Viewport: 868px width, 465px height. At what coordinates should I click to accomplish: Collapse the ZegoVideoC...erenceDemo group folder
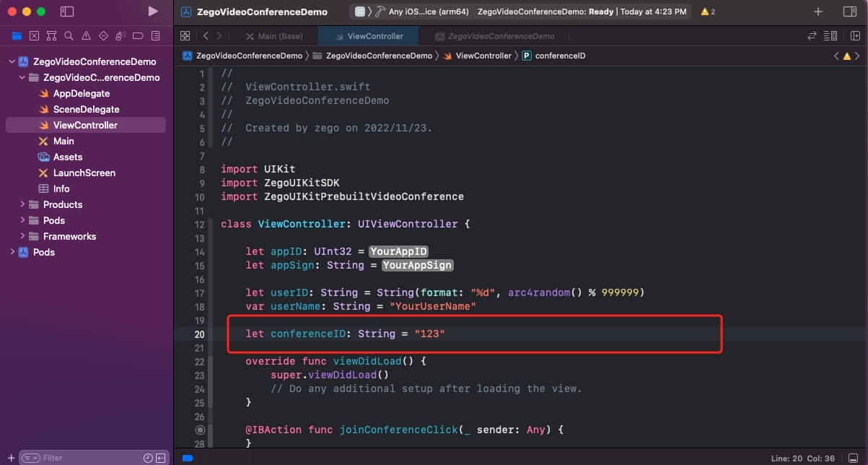click(x=22, y=77)
